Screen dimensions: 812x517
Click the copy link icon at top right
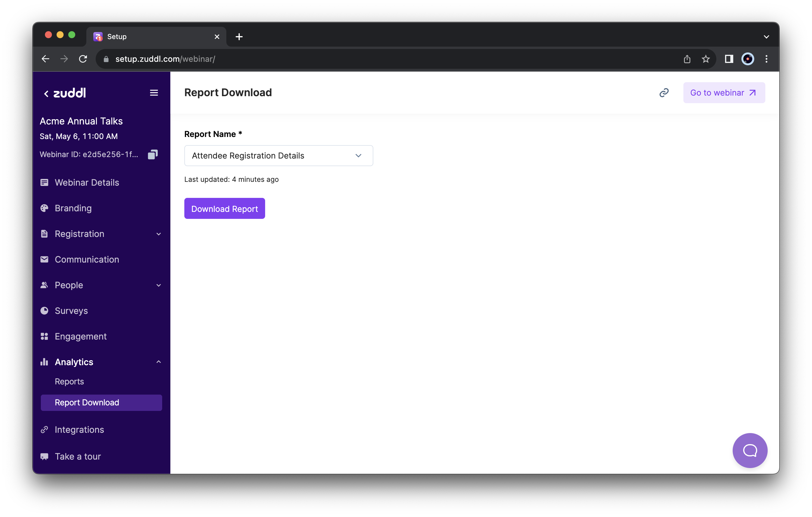[665, 92]
